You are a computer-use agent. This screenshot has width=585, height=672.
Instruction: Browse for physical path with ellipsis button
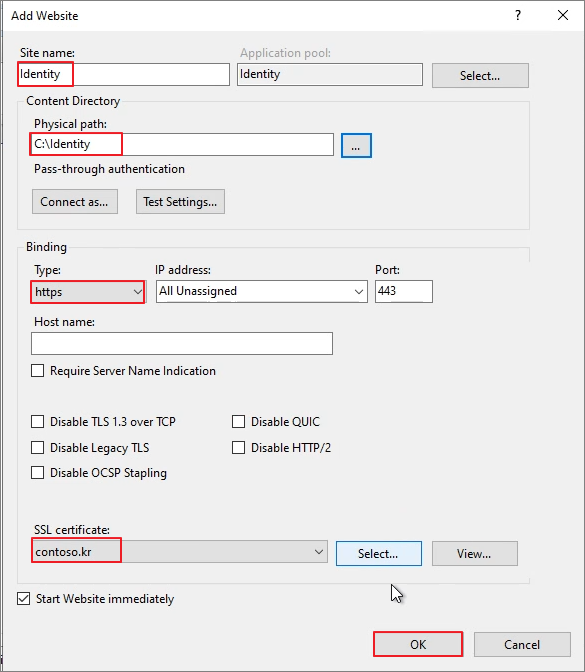[356, 146]
